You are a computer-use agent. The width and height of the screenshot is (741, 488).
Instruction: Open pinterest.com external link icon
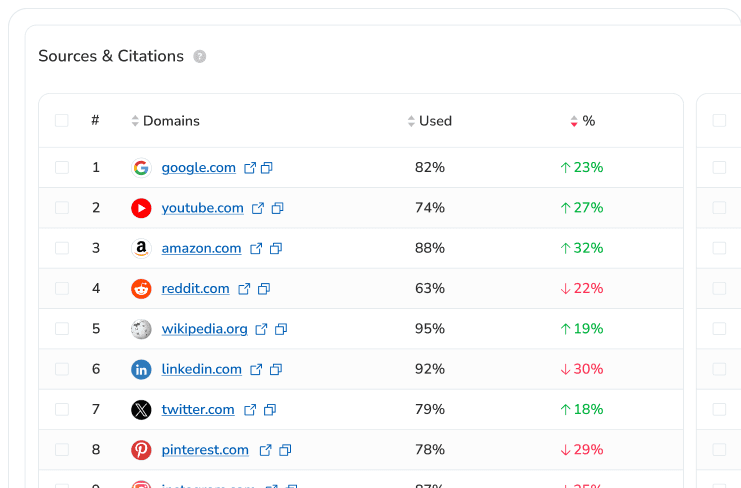266,450
